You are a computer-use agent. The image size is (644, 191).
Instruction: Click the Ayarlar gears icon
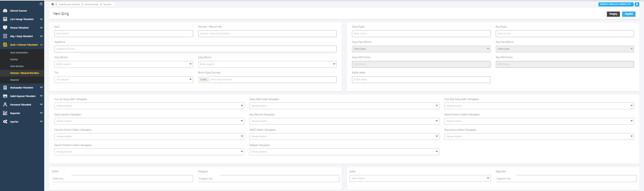5,122
